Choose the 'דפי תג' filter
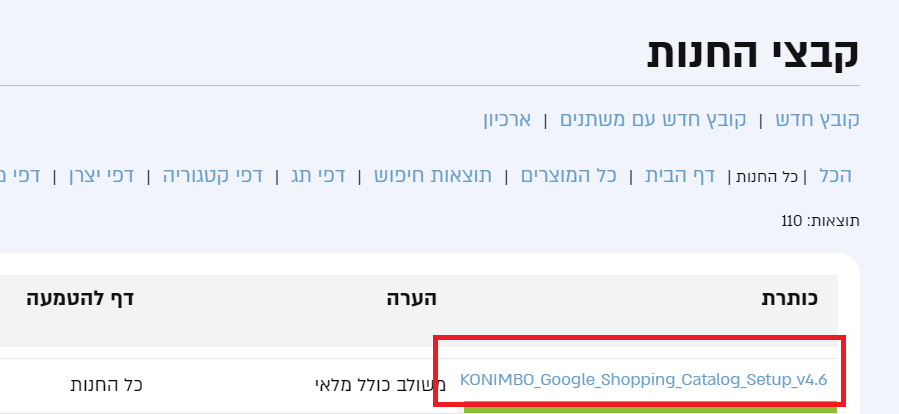This screenshot has width=899, height=414. 318,177
